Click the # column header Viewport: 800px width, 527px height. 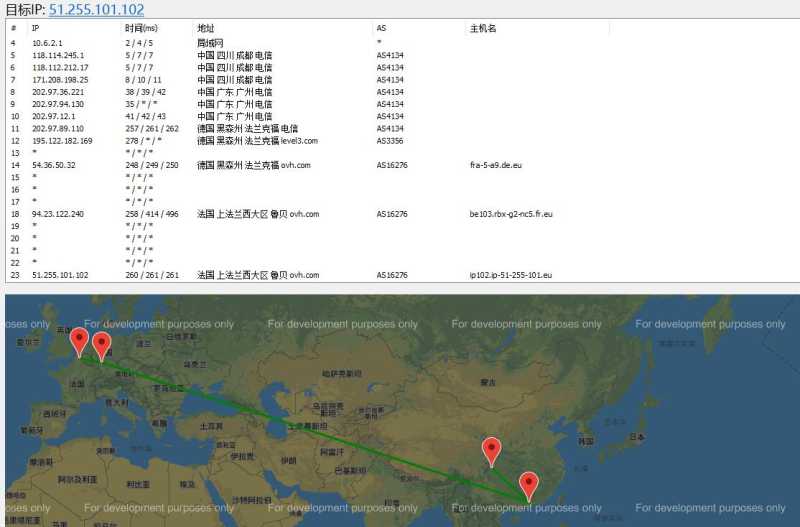tap(13, 28)
